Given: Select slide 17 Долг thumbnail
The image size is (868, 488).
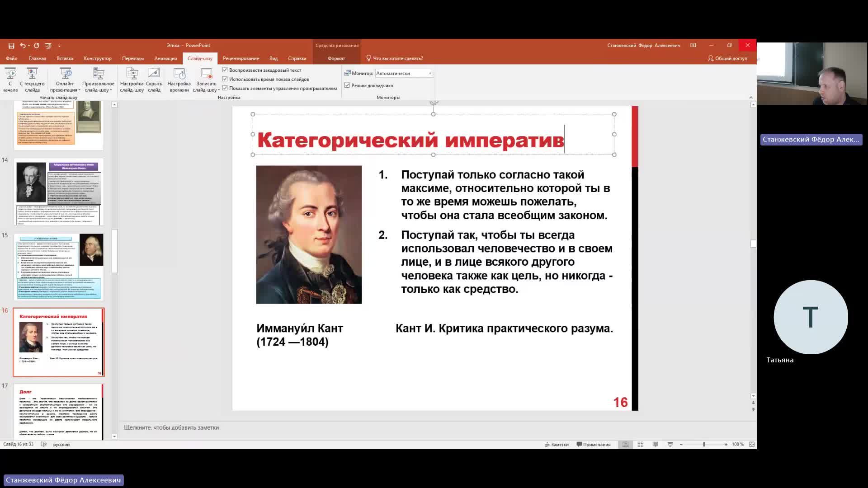Looking at the screenshot, I should click(x=59, y=411).
